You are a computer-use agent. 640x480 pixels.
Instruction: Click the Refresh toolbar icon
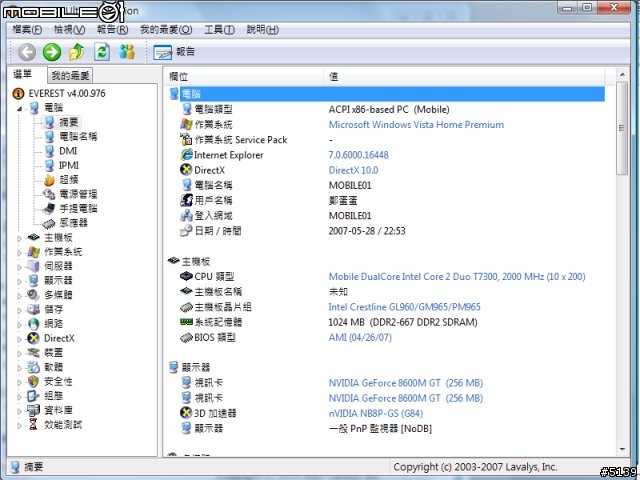[x=102, y=52]
